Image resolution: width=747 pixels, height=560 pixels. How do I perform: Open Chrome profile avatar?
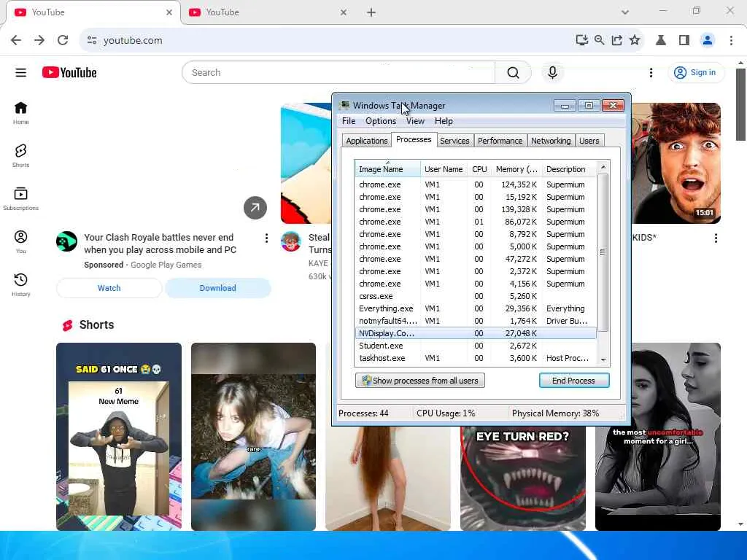point(708,41)
